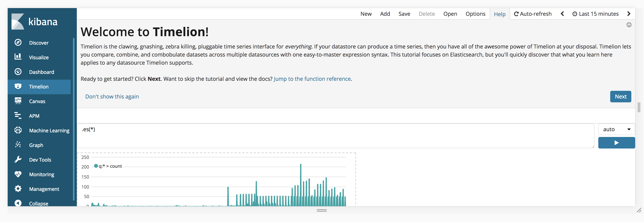
Task: Step forward in time with the right chevron
Action: pyautogui.click(x=629, y=14)
